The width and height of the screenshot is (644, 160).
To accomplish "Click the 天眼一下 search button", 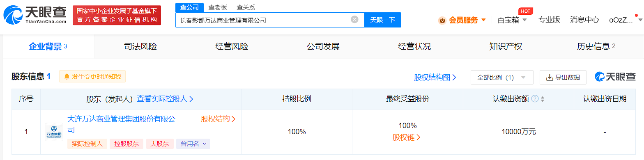I will (383, 20).
